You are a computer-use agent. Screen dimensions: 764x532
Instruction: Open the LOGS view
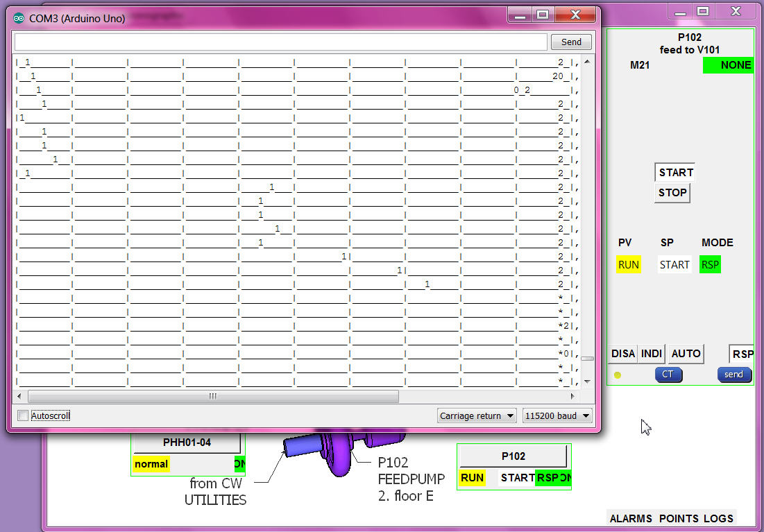718,518
